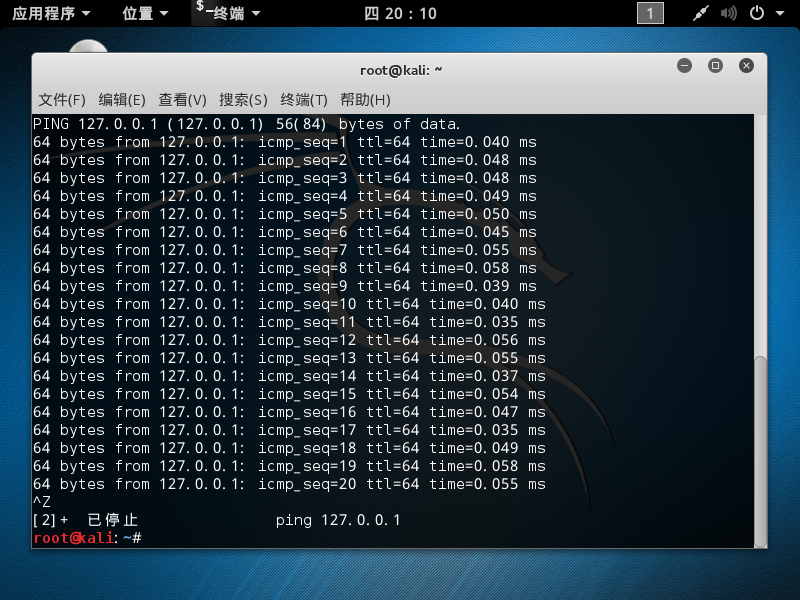Click the ^Z interrupt line
Image resolution: width=800 pixels, height=600 pixels.
point(42,502)
